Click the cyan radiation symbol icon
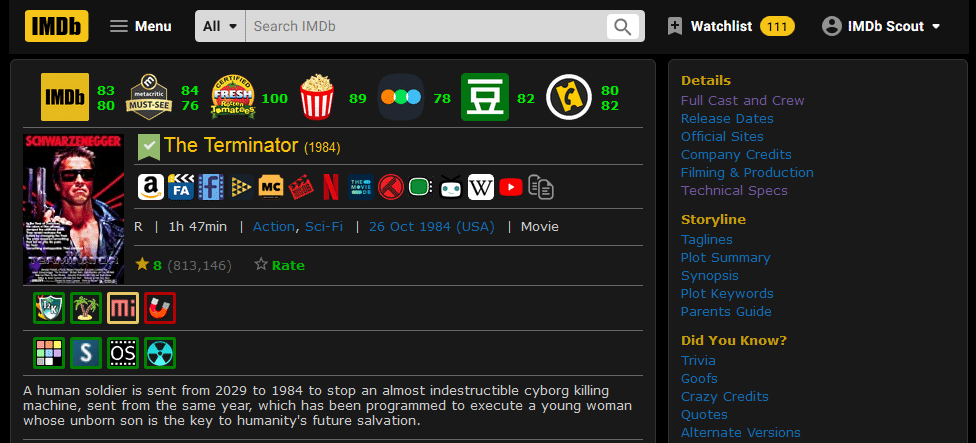 tap(160, 353)
